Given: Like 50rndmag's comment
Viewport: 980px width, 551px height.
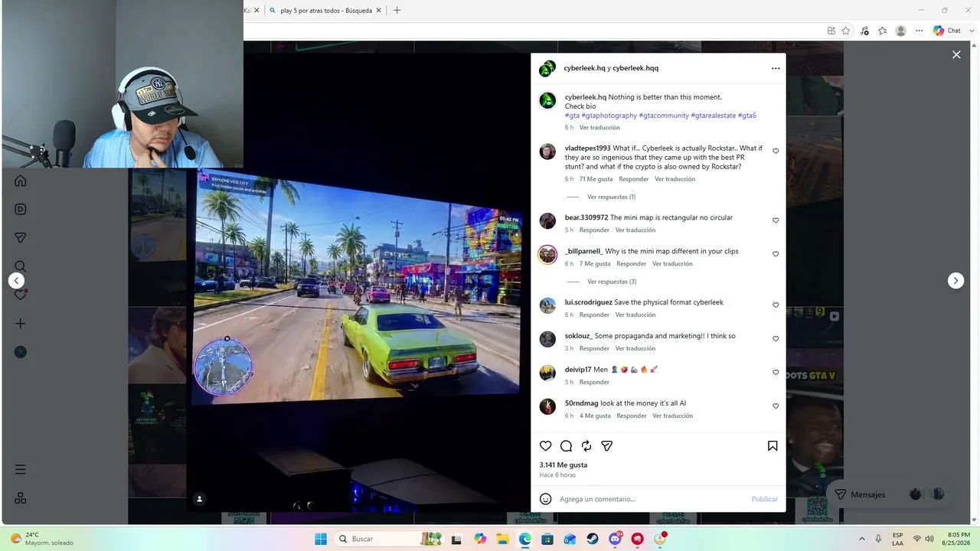Looking at the screenshot, I should coord(776,406).
